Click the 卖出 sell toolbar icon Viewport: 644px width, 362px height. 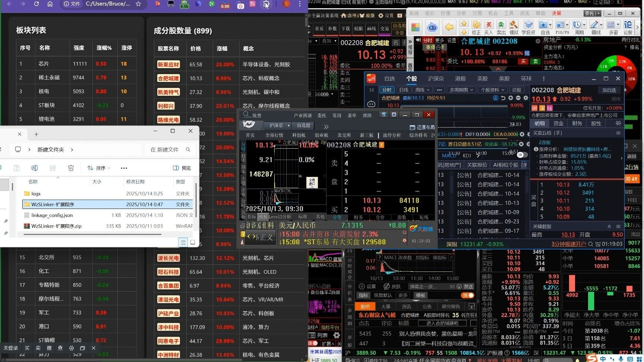tap(501, 27)
